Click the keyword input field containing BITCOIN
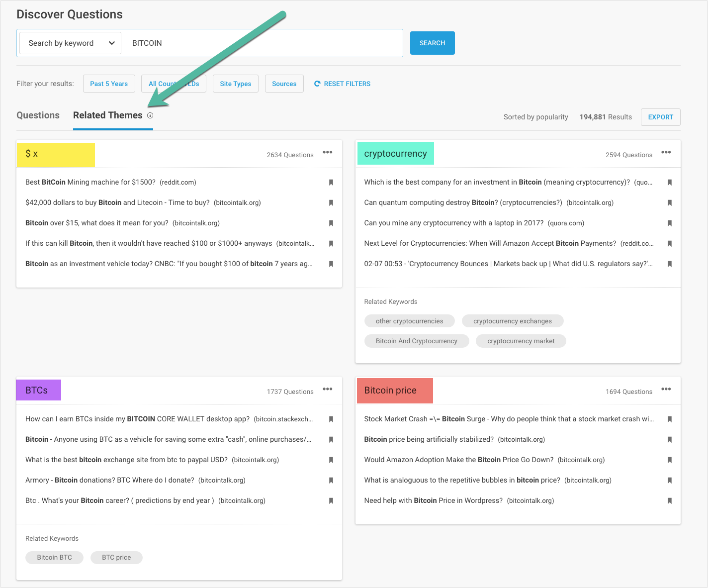708x588 pixels. tap(264, 43)
